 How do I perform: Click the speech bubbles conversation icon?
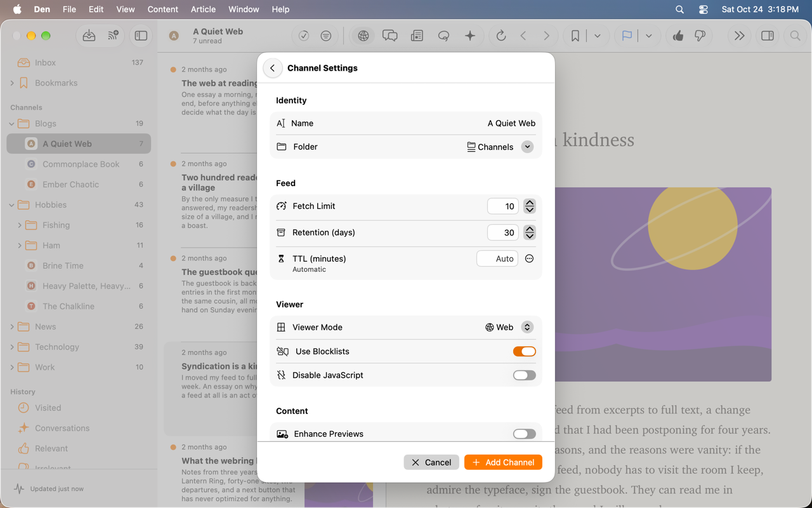(390, 36)
